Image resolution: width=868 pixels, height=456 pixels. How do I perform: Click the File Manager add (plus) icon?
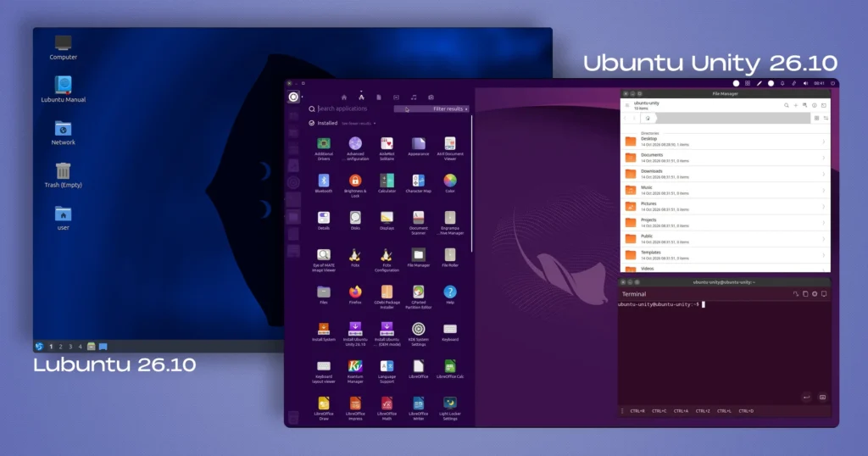[795, 105]
